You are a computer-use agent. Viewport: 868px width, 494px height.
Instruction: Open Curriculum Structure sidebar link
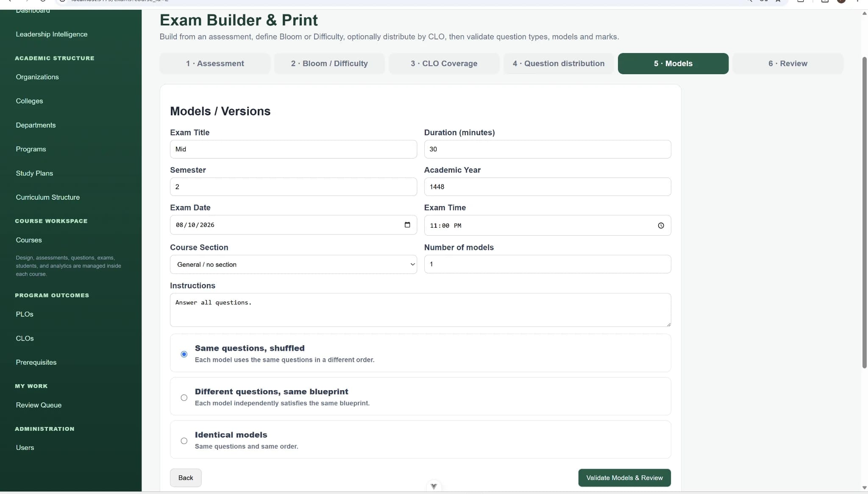click(x=48, y=197)
